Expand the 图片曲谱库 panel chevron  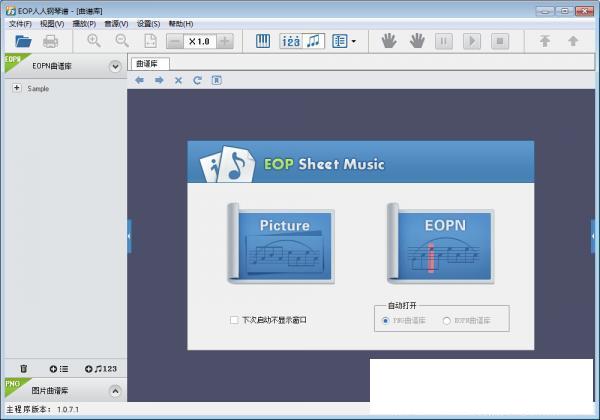[114, 390]
